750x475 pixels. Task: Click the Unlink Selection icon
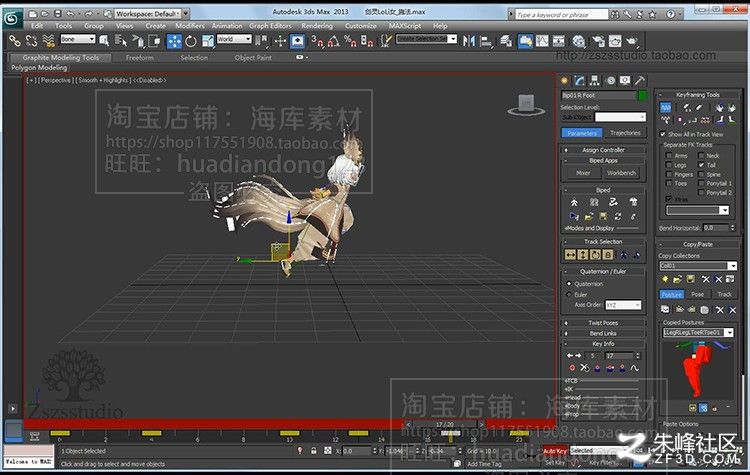(32, 42)
